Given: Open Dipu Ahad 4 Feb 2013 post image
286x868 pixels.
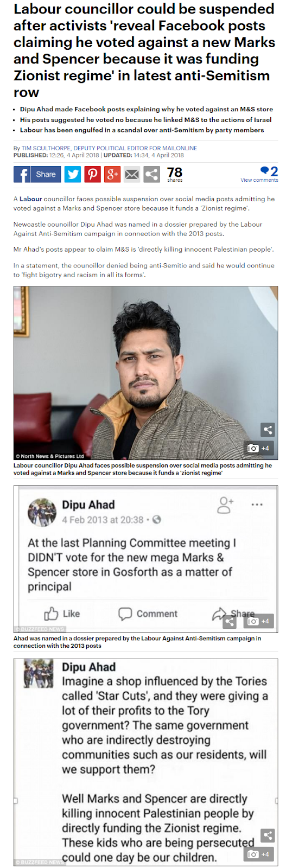Looking at the screenshot, I should (x=145, y=559).
